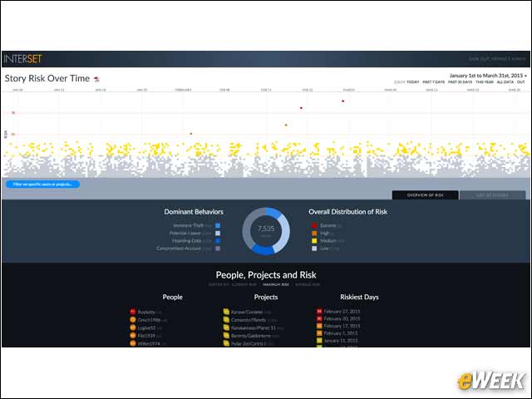532x399 pixels.
Task: Click the zoom Out option
Action: click(521, 82)
